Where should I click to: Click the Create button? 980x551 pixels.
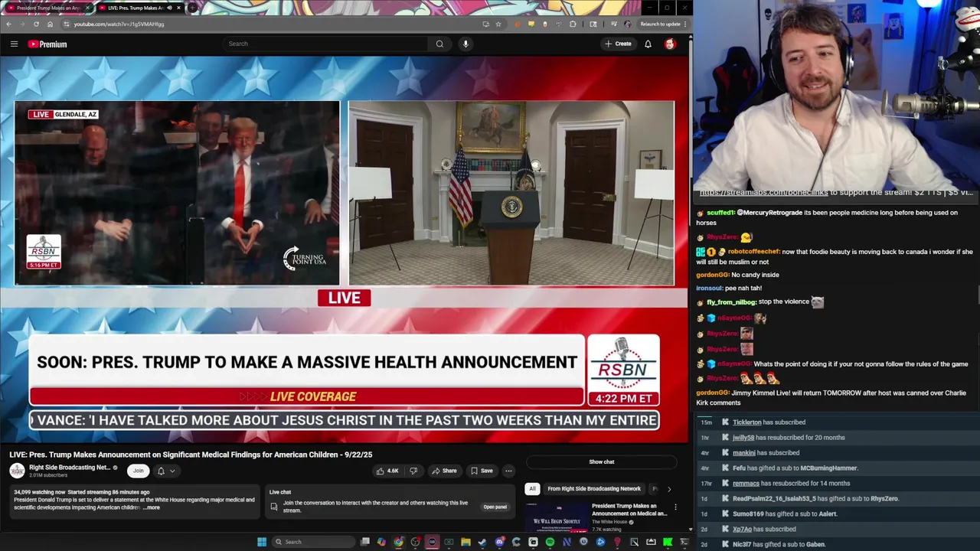(619, 44)
